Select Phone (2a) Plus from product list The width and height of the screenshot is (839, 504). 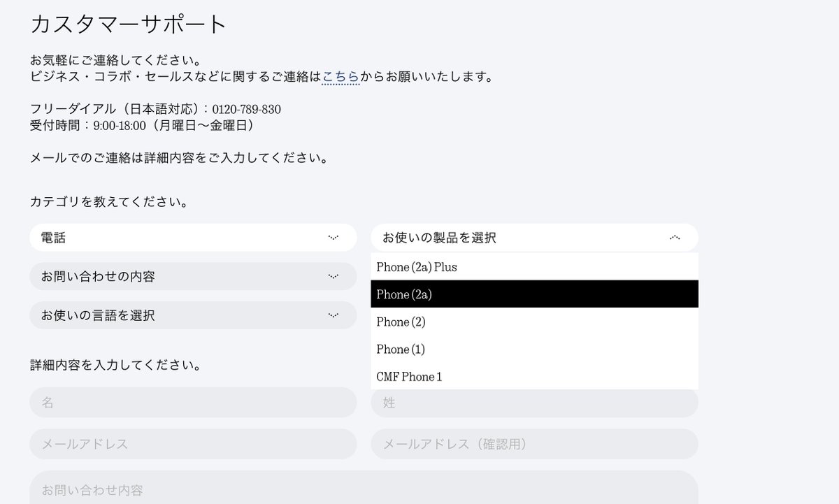coord(534,267)
